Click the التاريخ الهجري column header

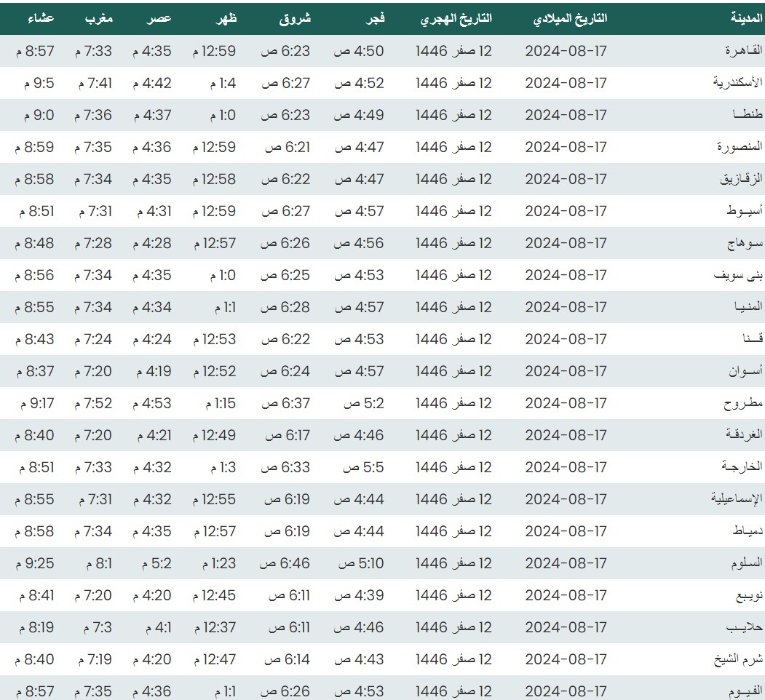click(x=456, y=18)
